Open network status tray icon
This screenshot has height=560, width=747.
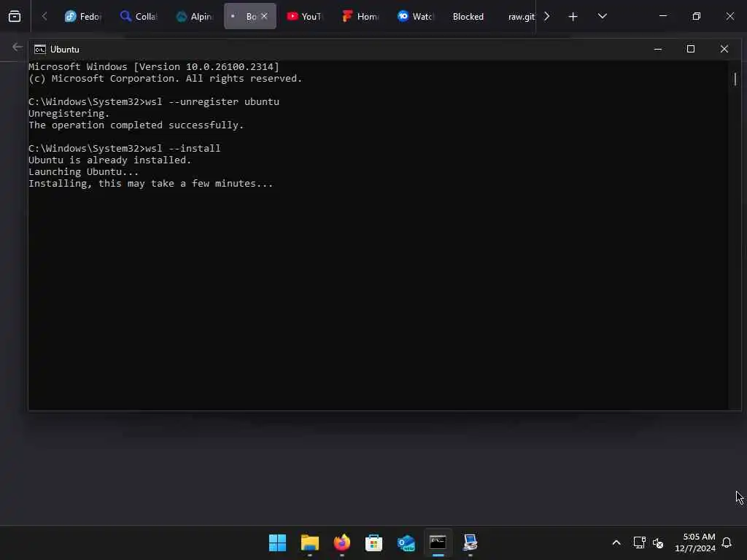click(639, 542)
